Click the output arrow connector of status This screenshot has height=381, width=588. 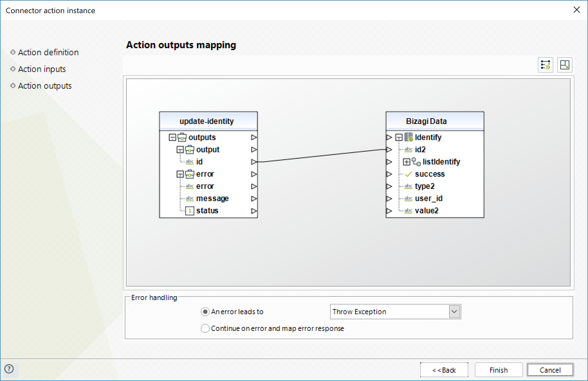point(254,211)
